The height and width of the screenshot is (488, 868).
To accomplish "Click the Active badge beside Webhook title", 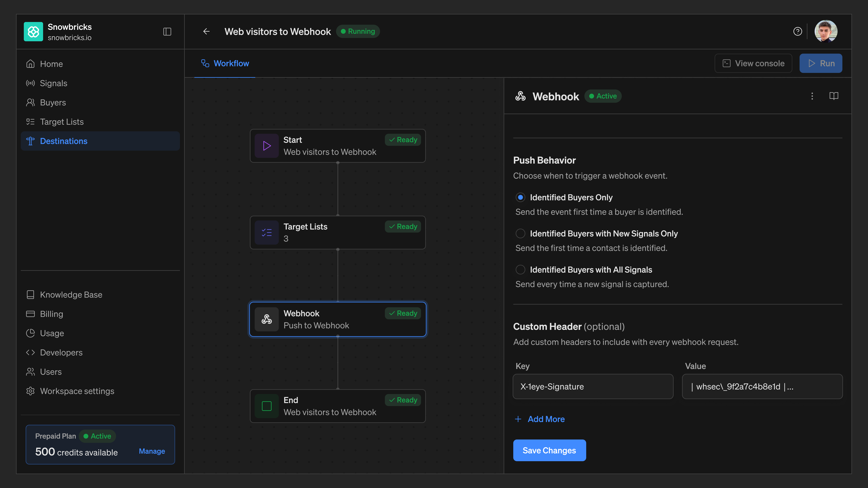I will (603, 96).
